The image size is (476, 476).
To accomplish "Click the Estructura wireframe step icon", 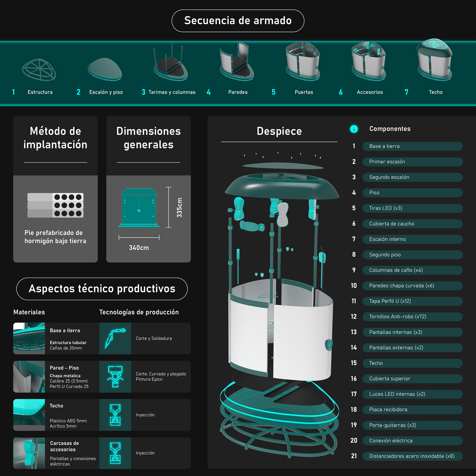I will pyautogui.click(x=39, y=70).
